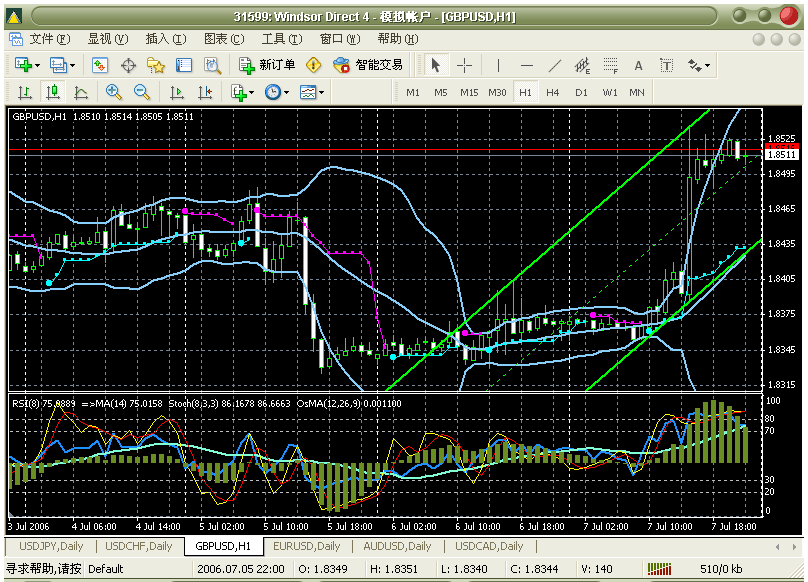Viewport: 808px width, 582px height.
Task: Open the Market Watch window
Action: click(x=100, y=65)
